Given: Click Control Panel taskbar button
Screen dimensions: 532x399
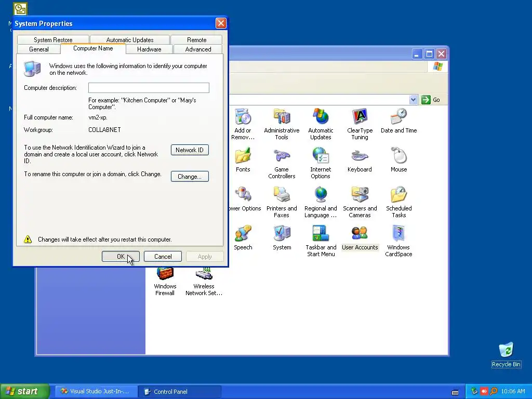Looking at the screenshot, I should coord(179,392).
